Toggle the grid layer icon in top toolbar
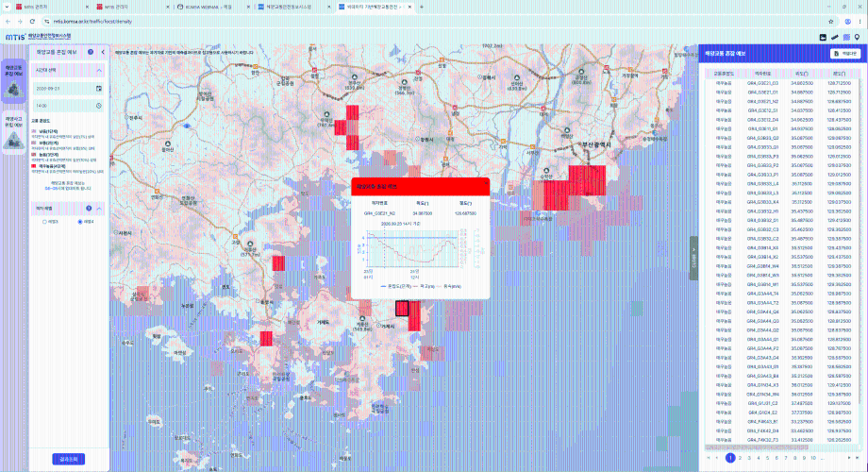868x472 pixels. (846, 37)
